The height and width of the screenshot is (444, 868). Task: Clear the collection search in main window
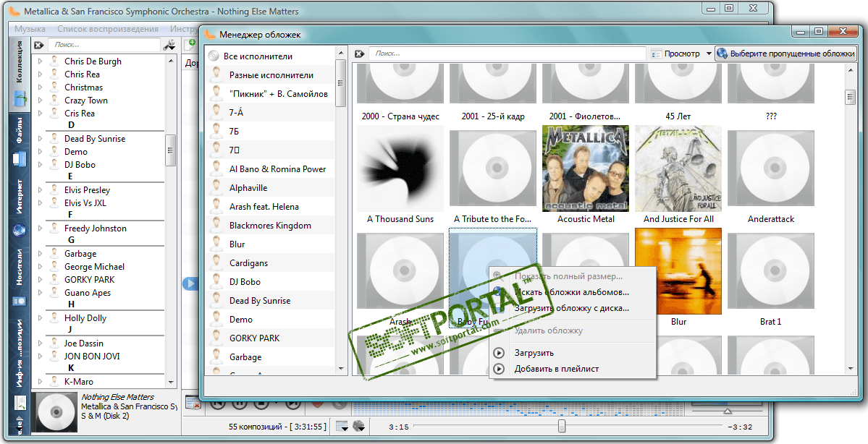coord(39,46)
